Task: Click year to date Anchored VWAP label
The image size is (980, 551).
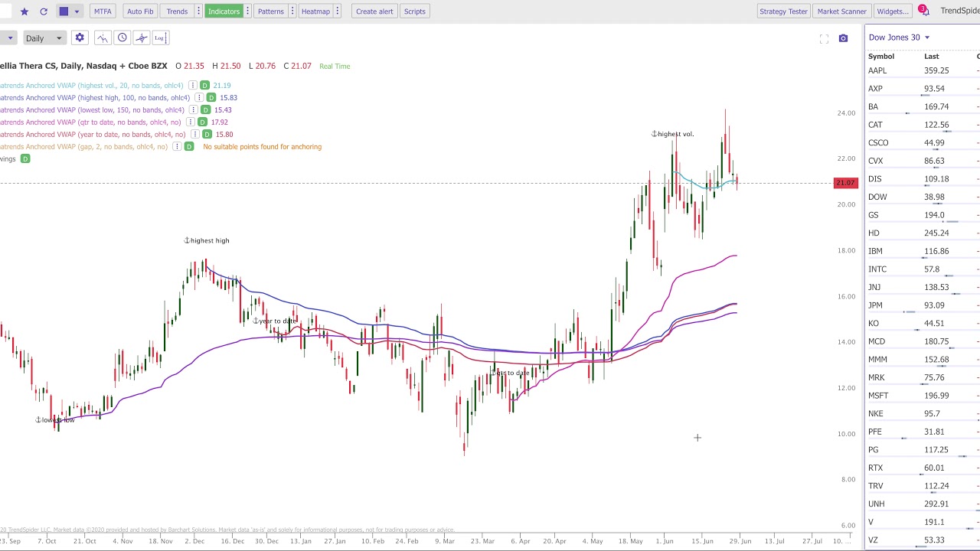Action: (93, 135)
